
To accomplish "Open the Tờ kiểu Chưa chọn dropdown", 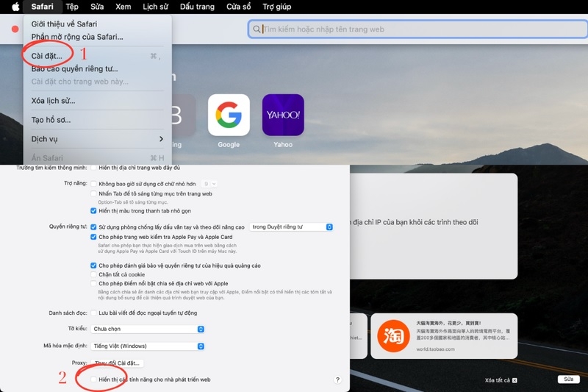I will click(148, 329).
